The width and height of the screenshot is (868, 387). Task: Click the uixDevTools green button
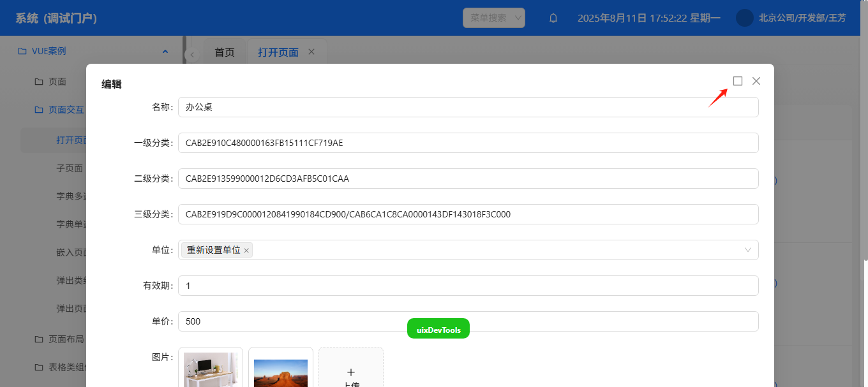coord(438,329)
